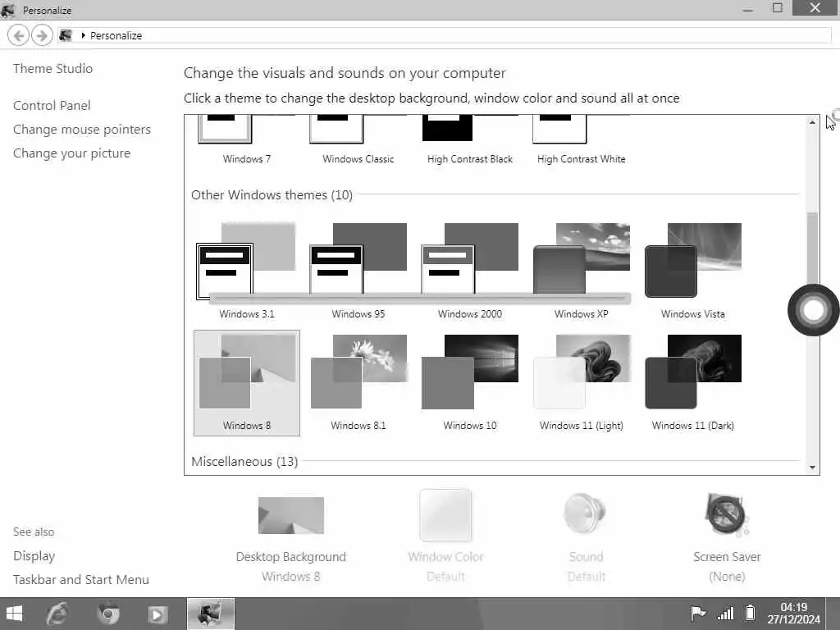Click the scrollbar down arrow
Viewport: 840px width, 630px height.
click(x=812, y=468)
